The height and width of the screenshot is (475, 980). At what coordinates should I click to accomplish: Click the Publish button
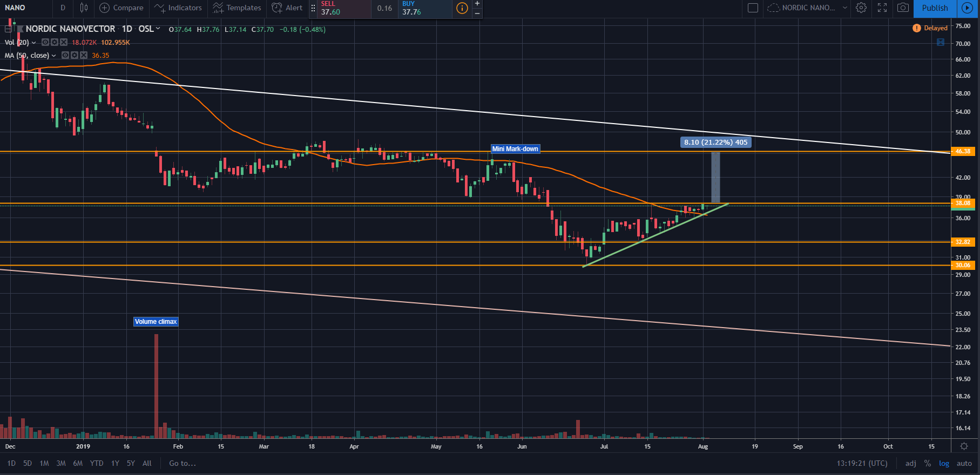[x=935, y=8]
